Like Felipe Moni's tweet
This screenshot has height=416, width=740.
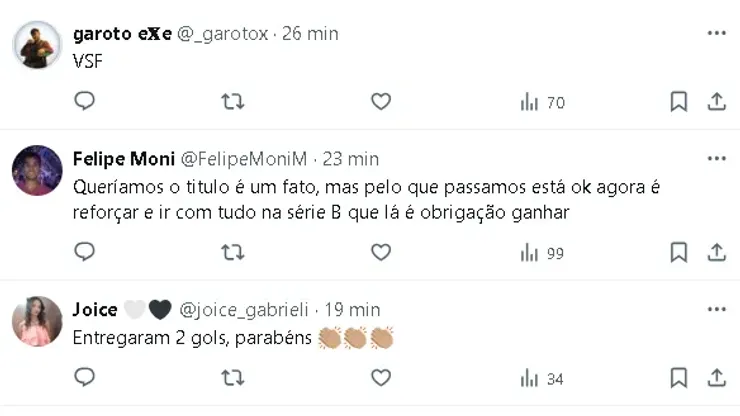pyautogui.click(x=380, y=252)
